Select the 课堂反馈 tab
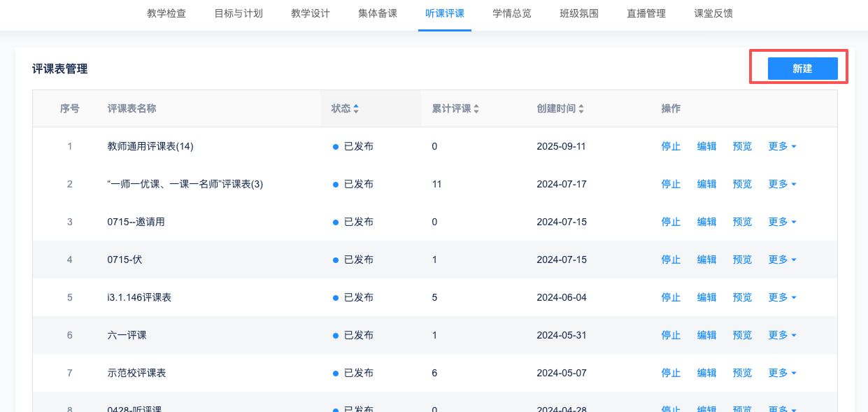This screenshot has width=868, height=412. click(x=713, y=13)
